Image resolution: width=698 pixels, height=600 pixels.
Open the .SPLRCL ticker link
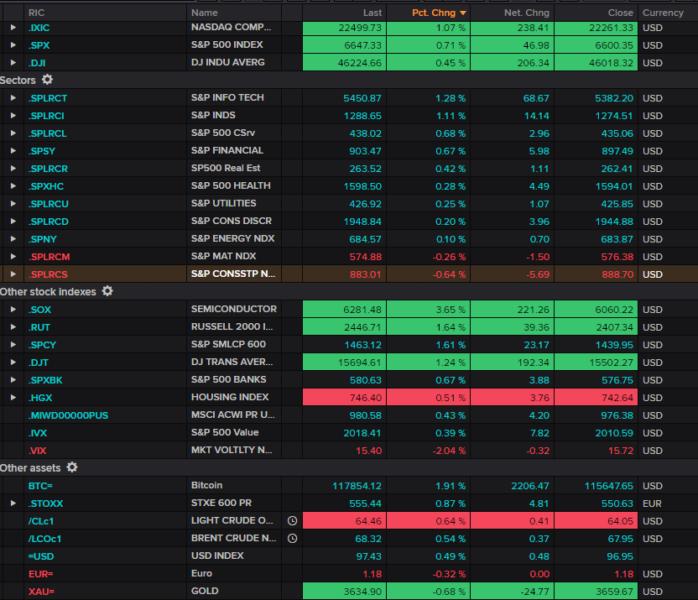47,134
